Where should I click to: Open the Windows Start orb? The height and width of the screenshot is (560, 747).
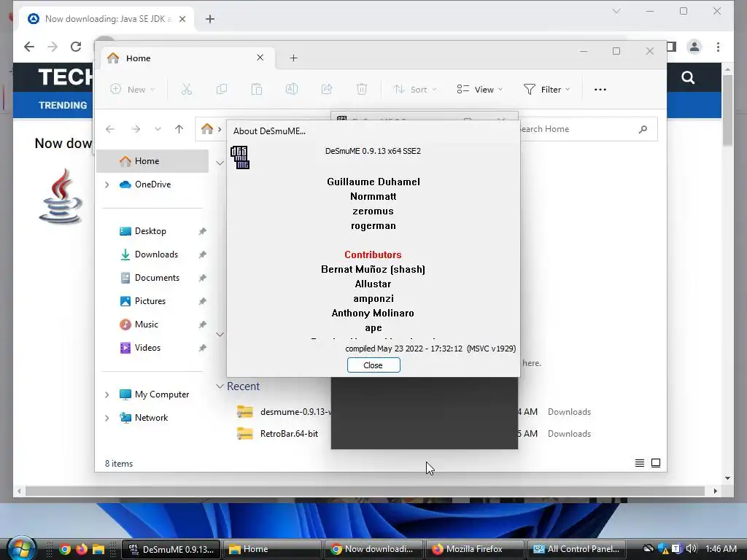[x=21, y=548]
